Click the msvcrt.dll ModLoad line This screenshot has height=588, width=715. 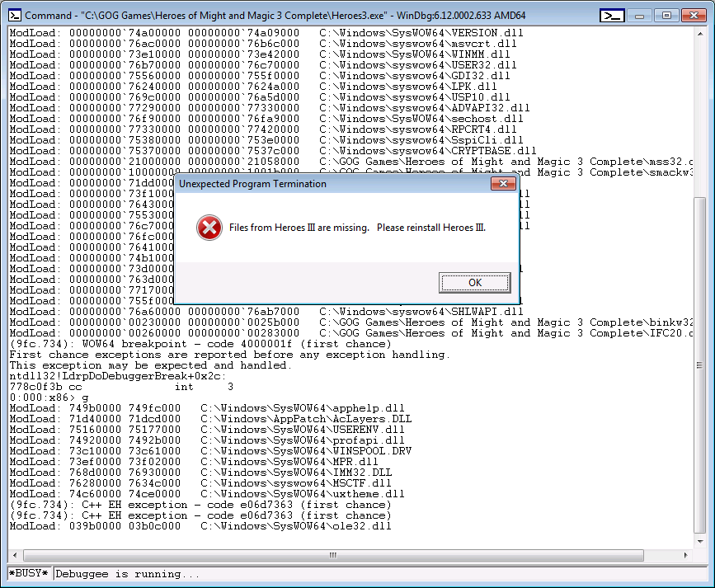(x=263, y=44)
